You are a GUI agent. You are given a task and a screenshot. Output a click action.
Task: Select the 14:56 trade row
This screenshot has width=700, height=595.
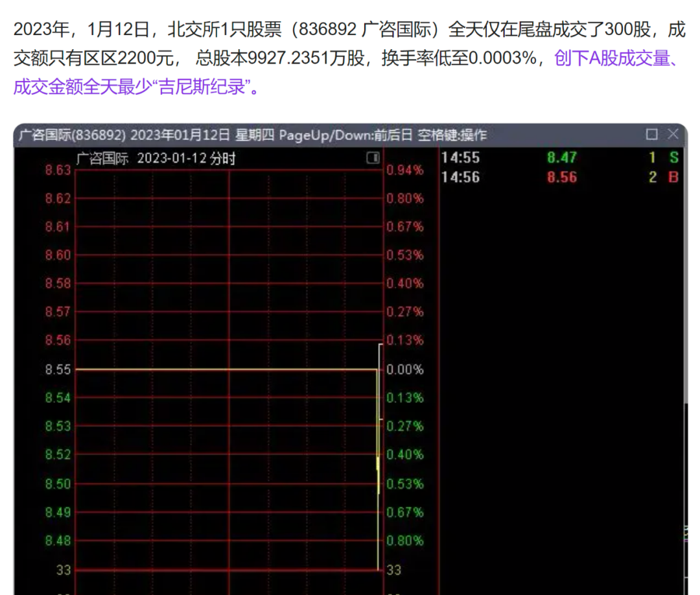(560, 177)
